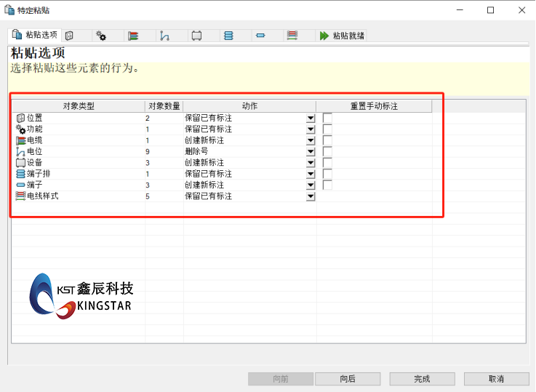
Task: Open the 动作 dropdown for 功能 row
Action: point(311,129)
